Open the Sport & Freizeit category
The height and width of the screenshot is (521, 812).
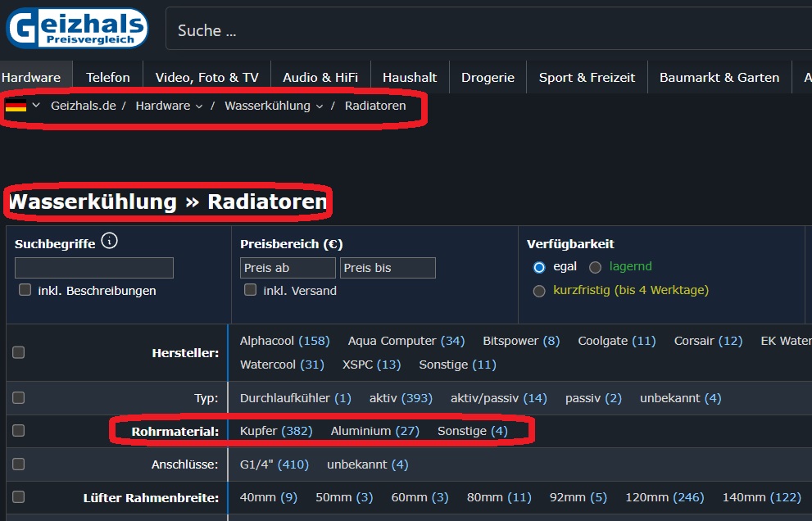(587, 76)
